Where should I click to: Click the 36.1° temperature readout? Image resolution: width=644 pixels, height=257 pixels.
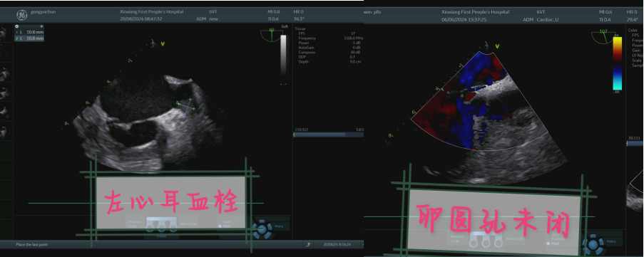tap(298, 19)
